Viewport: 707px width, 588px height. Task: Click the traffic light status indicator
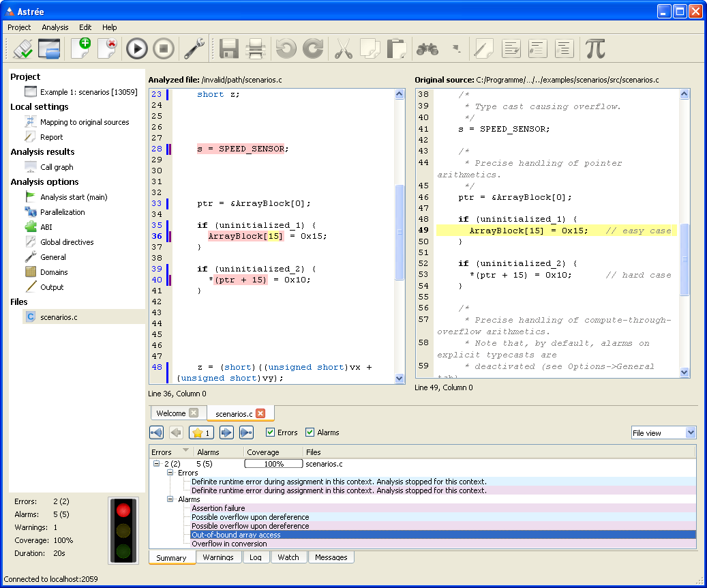pyautogui.click(x=123, y=530)
